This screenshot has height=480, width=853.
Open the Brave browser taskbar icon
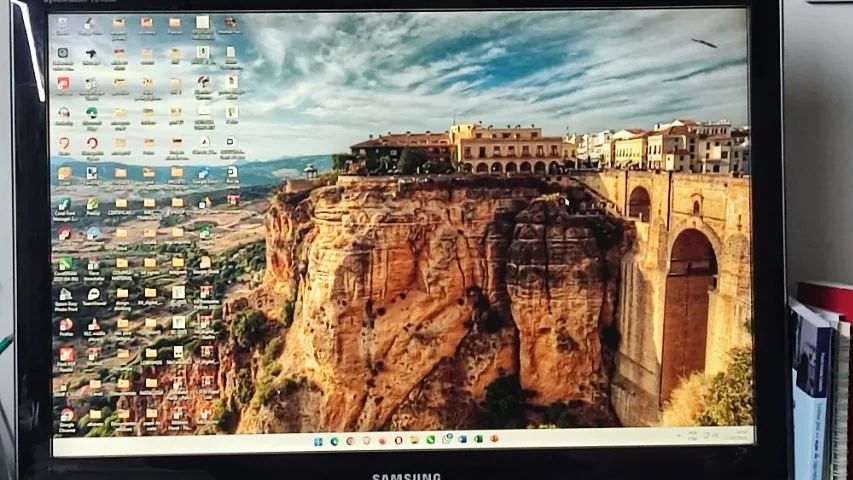point(367,440)
